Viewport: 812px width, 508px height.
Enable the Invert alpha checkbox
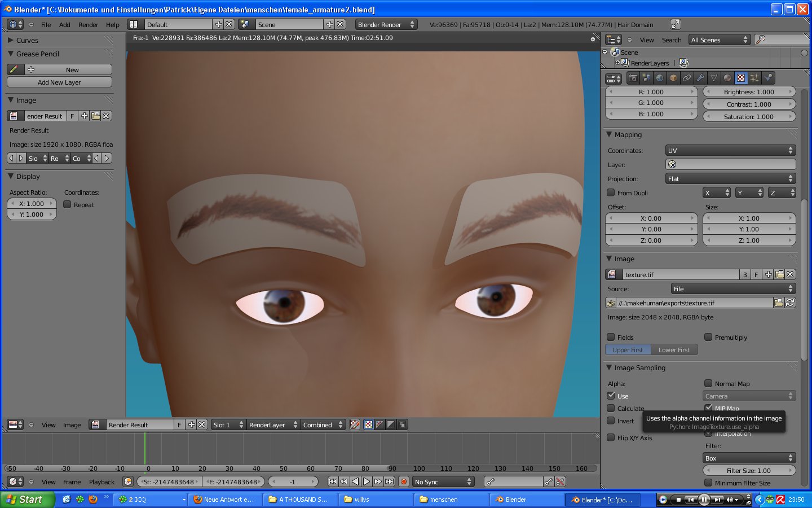[611, 421]
